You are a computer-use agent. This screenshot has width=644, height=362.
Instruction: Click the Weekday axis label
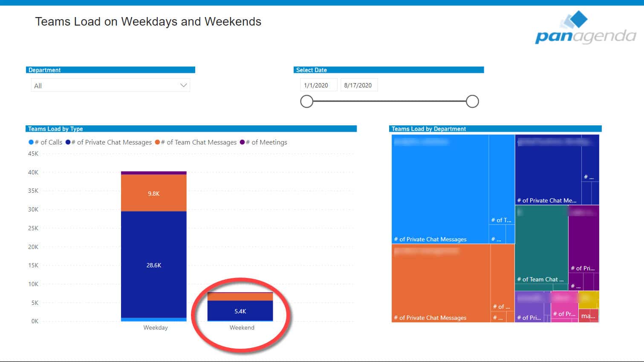[x=156, y=327]
